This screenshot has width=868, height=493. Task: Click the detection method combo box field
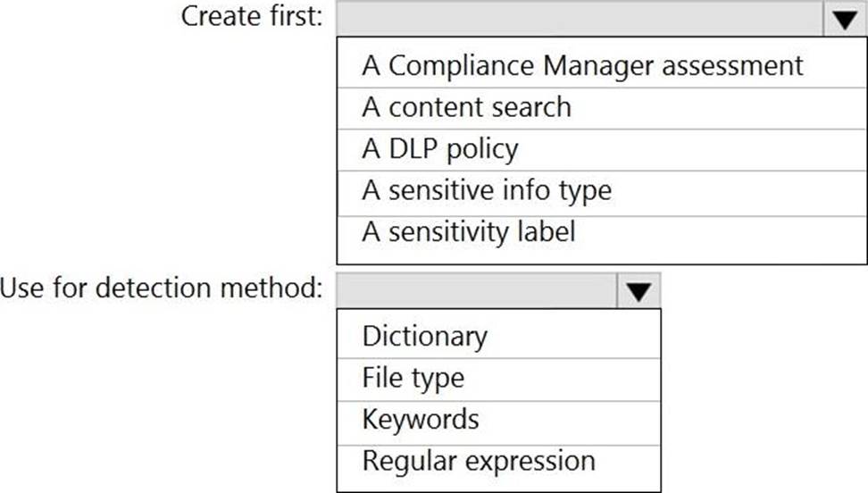[x=476, y=291]
